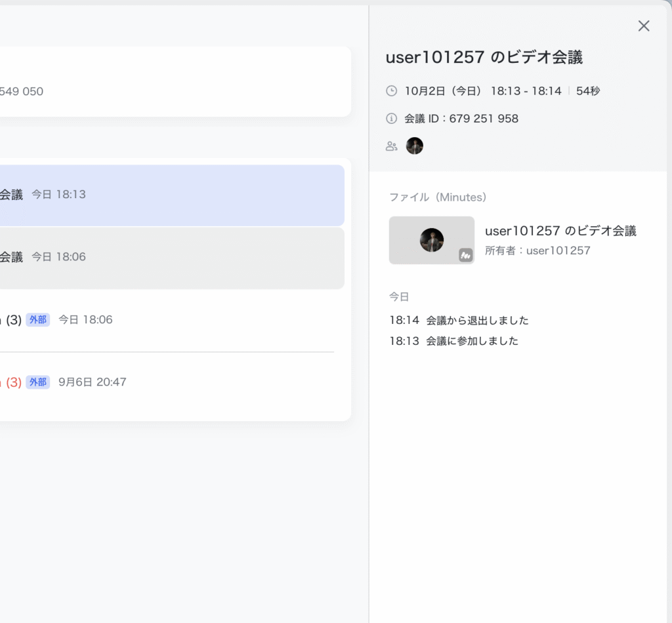
Task: Click the 18:13 会議に参加しました log entry
Action: [453, 341]
